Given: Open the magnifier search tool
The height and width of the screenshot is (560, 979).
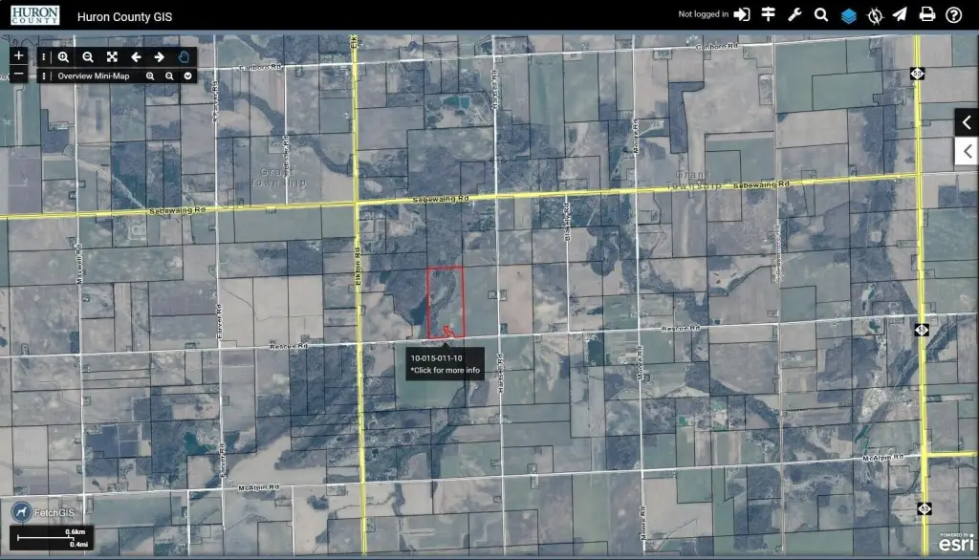Looking at the screenshot, I should tap(821, 14).
